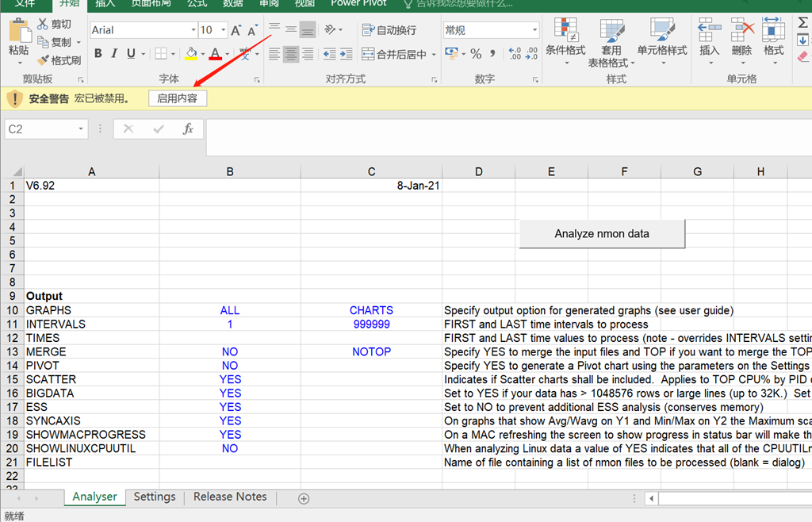Viewport: 812px width, 522px height.
Task: Open number format 常规 dropdown
Action: click(x=535, y=30)
